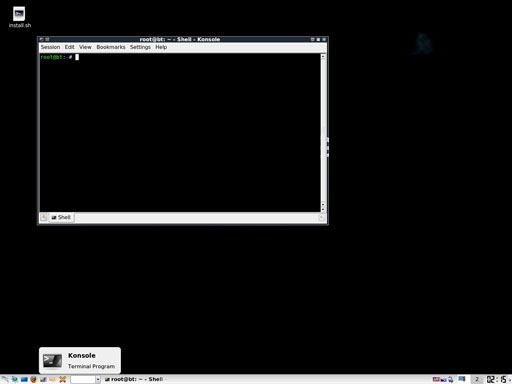Click the close-tab icon at tab bar right
The image size is (512, 384).
point(321,218)
